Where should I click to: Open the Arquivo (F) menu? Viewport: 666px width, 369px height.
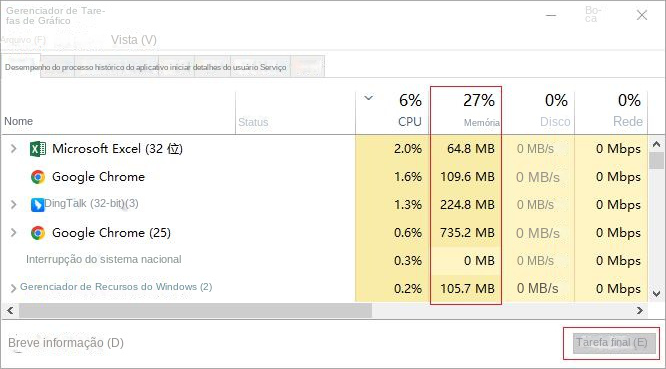tap(23, 40)
